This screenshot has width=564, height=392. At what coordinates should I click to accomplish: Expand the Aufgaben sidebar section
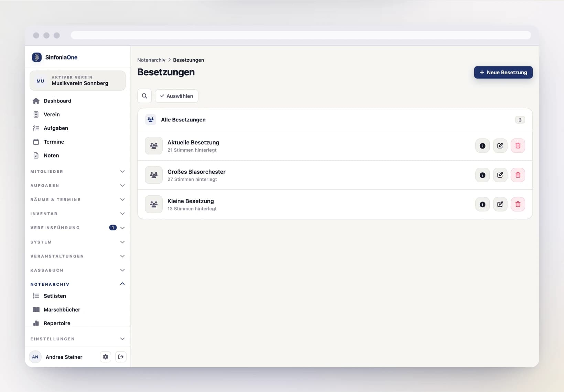78,186
